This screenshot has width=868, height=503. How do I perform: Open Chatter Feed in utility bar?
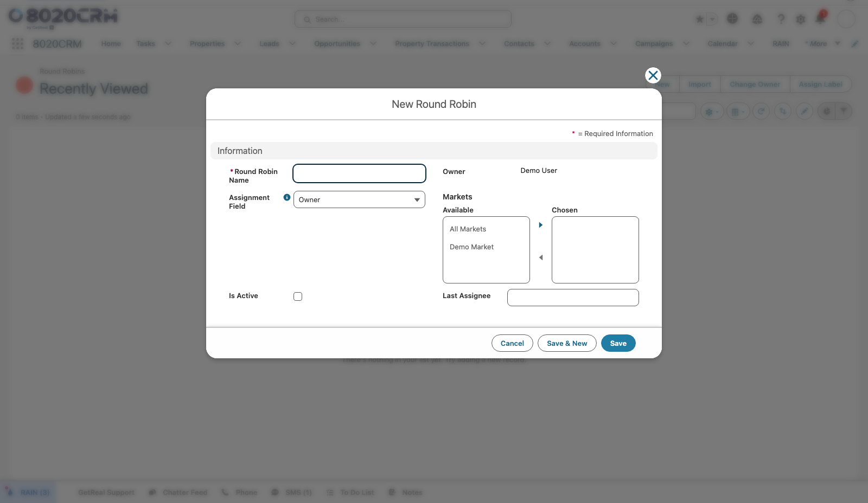tap(178, 492)
